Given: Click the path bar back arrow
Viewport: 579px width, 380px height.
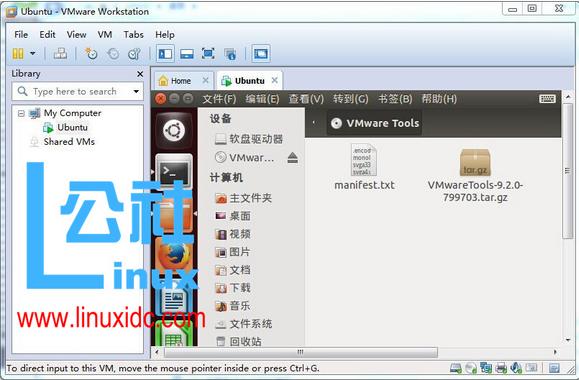Looking at the screenshot, I should pyautogui.click(x=314, y=123).
